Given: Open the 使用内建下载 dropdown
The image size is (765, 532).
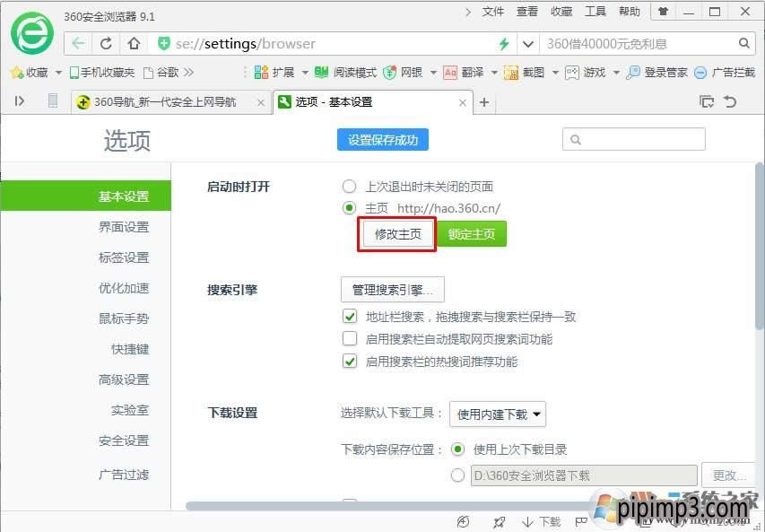Looking at the screenshot, I should [497, 414].
